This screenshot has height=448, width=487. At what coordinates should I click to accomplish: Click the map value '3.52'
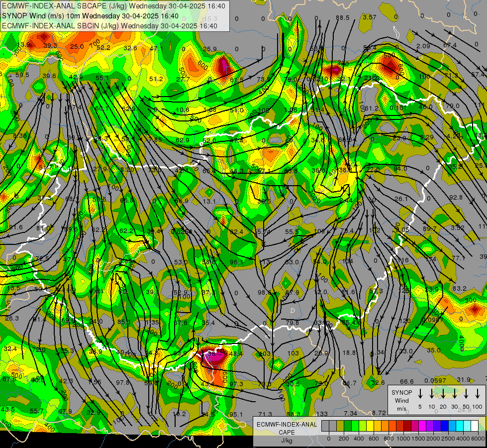point(458,227)
